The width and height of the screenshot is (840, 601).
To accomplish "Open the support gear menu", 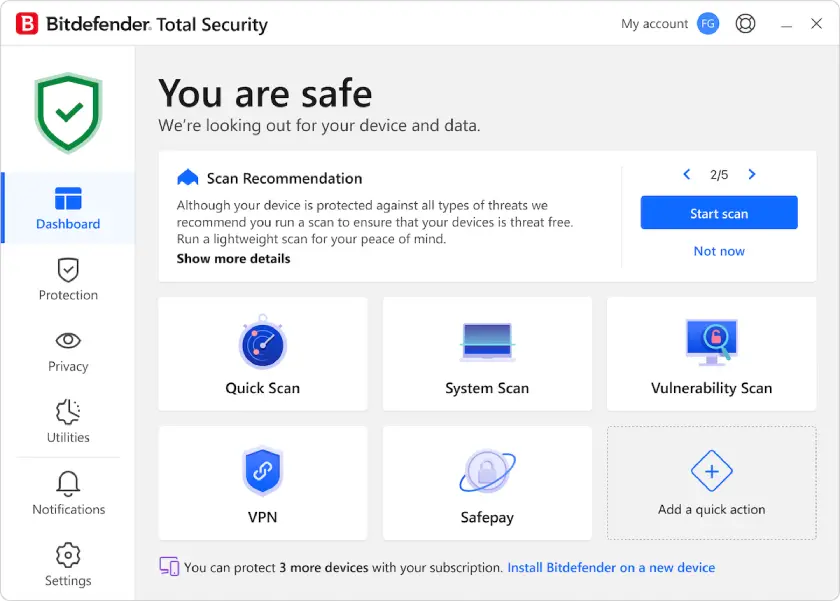I will [745, 22].
